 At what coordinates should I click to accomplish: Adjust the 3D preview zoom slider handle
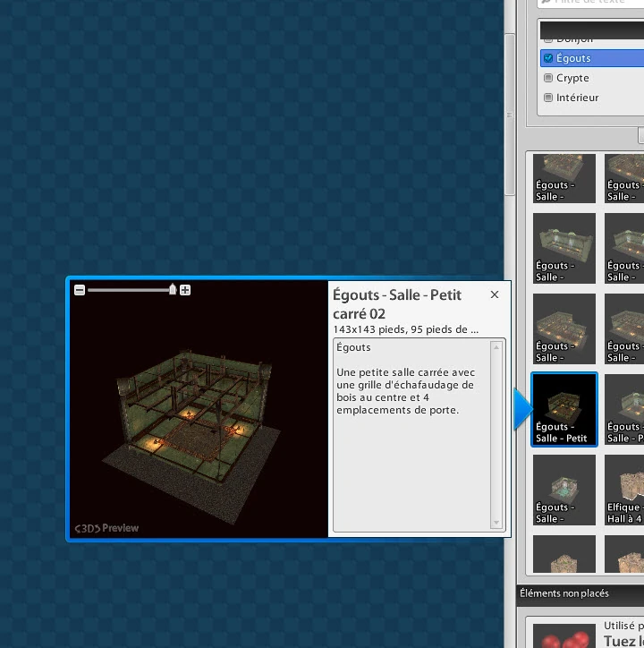coord(173,289)
